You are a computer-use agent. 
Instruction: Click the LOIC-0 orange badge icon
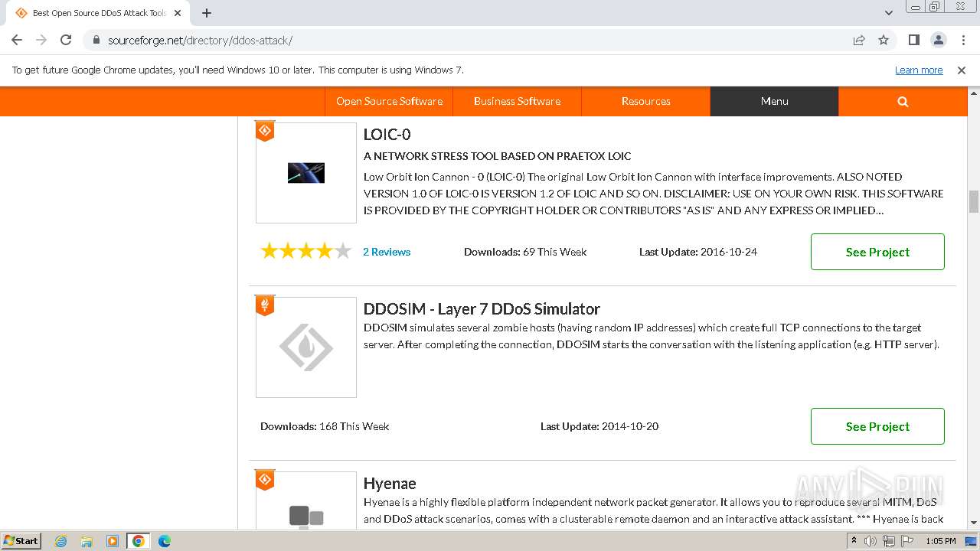coord(265,132)
